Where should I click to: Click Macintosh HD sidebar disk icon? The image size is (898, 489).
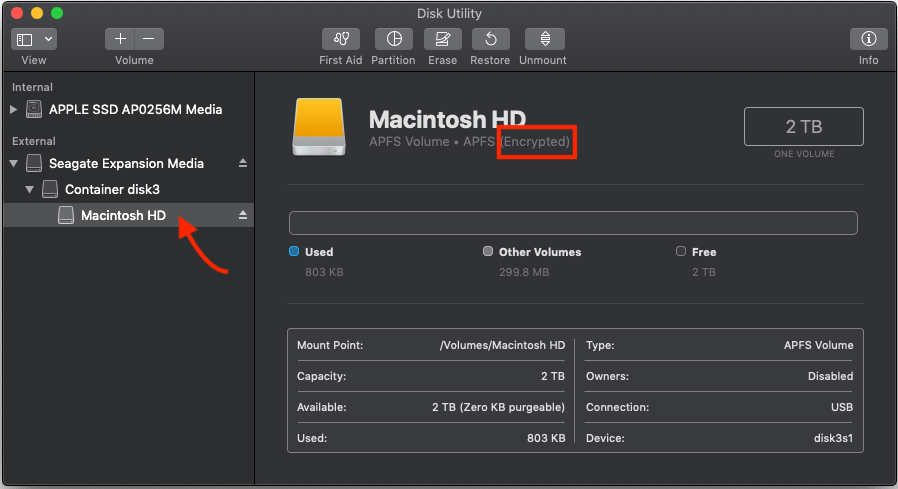(x=66, y=215)
